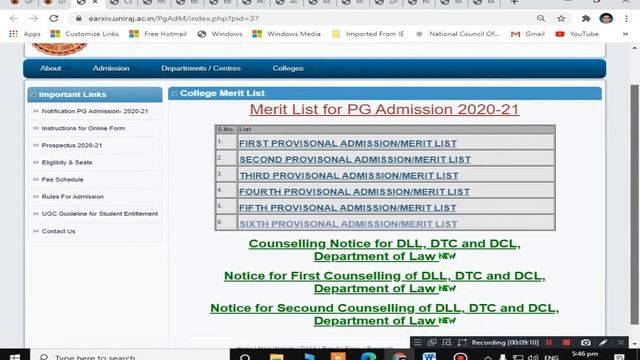The image size is (640, 360).
Task: Open the Departments / Centres menu
Action: [201, 68]
